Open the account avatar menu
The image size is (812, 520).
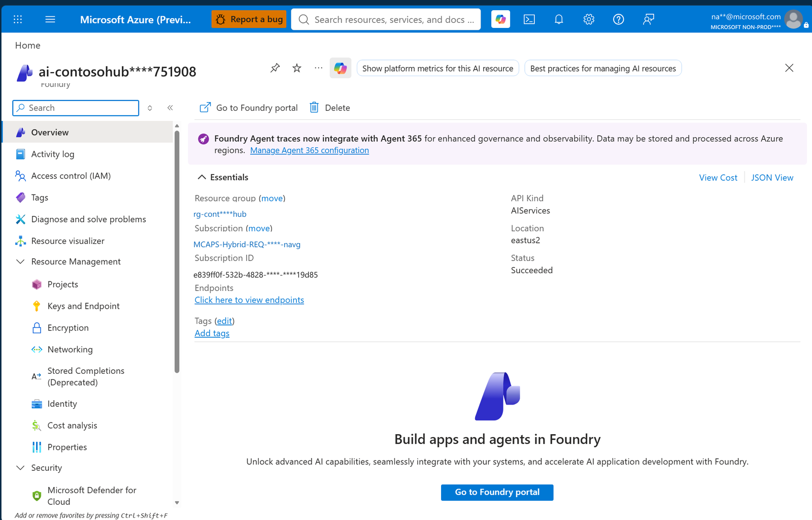coord(794,20)
